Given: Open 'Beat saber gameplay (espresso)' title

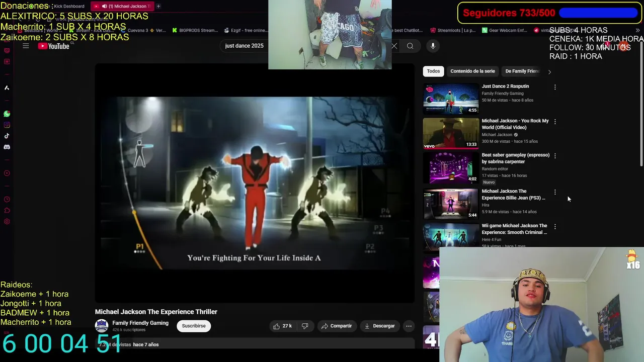Looking at the screenshot, I should [516, 158].
